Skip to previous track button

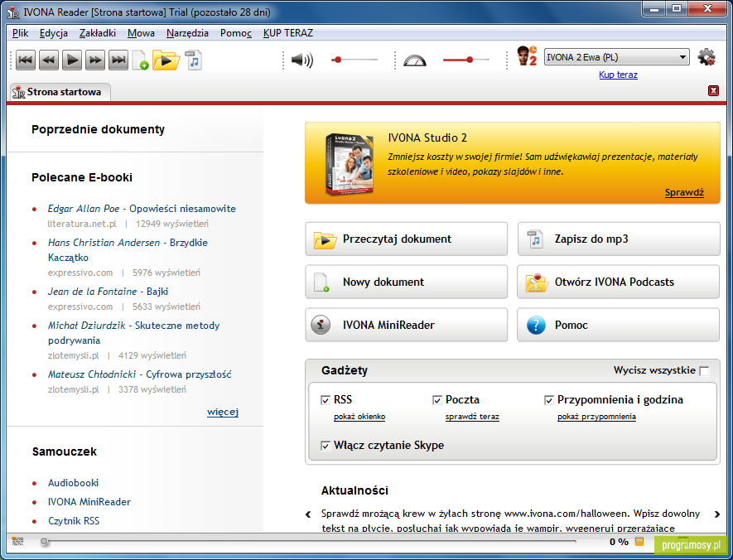[26, 60]
